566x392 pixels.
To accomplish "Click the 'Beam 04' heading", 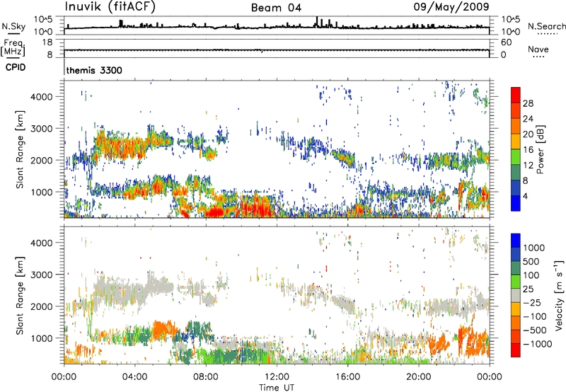I will pos(276,8).
